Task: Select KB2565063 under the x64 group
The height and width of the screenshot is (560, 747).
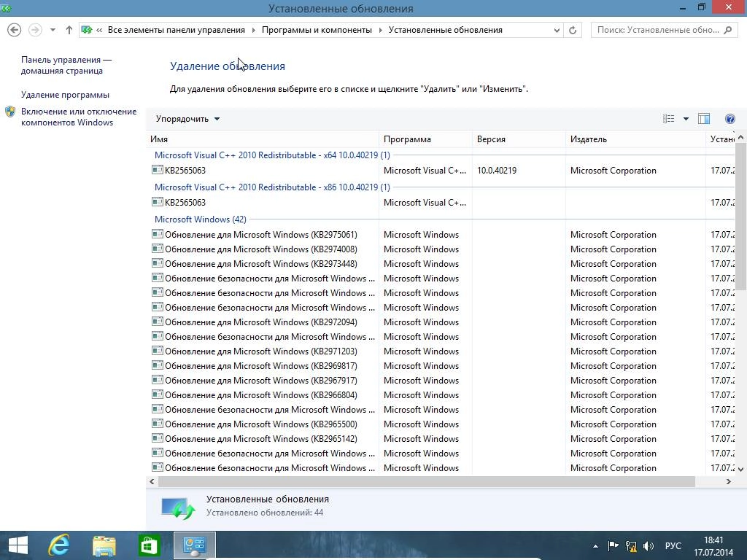Action: pos(441,171)
